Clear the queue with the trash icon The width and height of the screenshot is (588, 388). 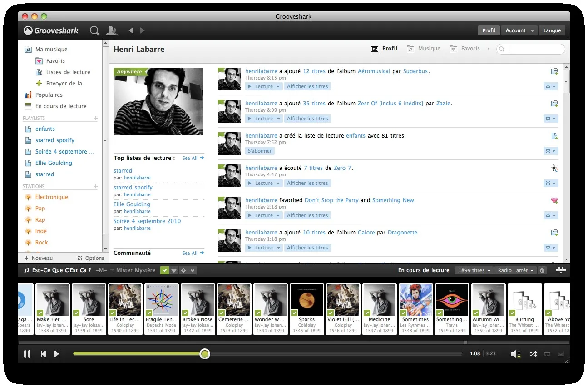pyautogui.click(x=542, y=270)
